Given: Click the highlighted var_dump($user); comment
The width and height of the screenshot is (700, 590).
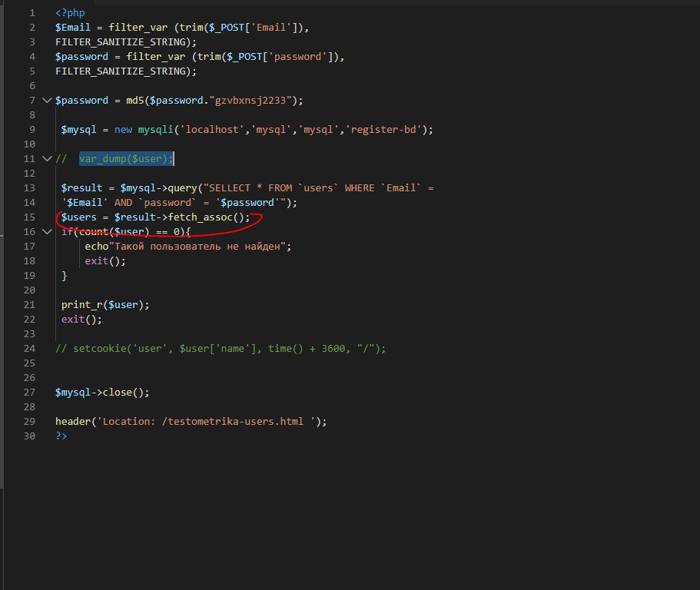Looking at the screenshot, I should [x=126, y=159].
